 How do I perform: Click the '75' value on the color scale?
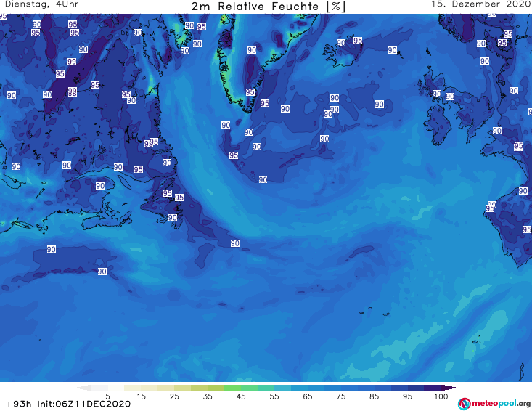[x=340, y=396]
